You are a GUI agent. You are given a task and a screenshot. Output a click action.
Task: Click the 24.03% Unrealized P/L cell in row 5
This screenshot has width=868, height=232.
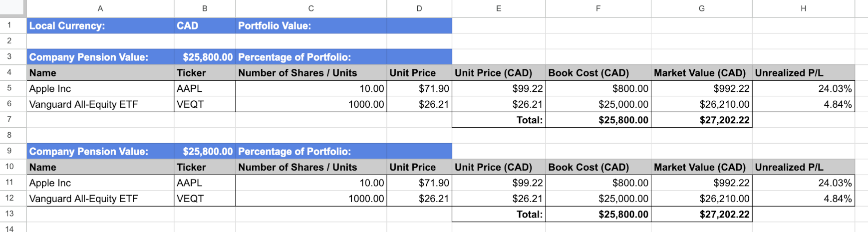803,89
